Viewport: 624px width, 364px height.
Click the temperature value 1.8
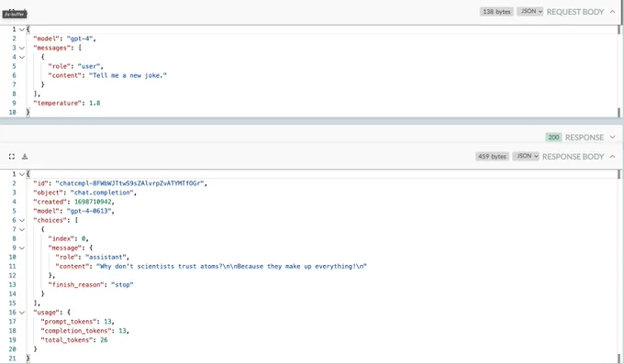95,103
